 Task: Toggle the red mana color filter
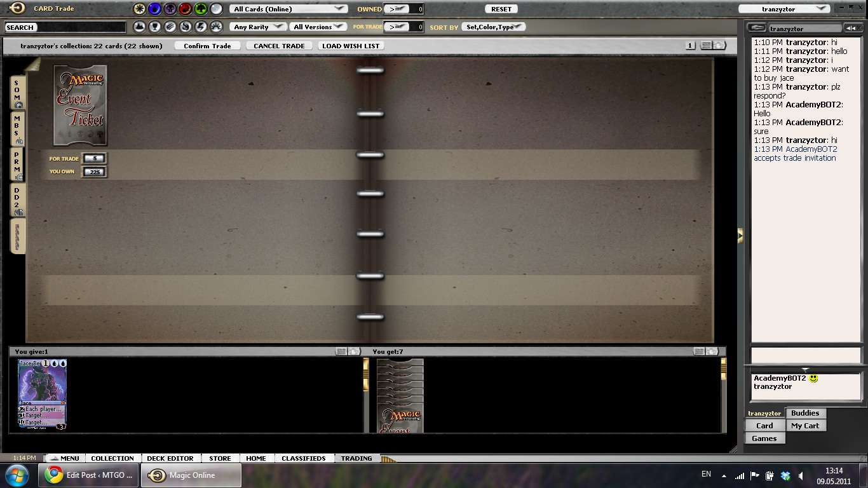[x=185, y=9]
